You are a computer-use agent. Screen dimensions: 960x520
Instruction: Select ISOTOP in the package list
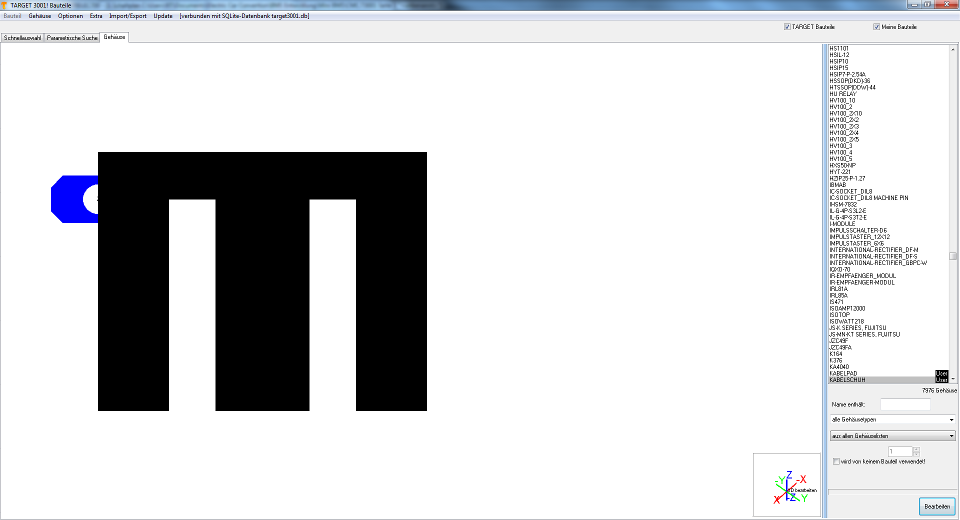pyautogui.click(x=839, y=315)
